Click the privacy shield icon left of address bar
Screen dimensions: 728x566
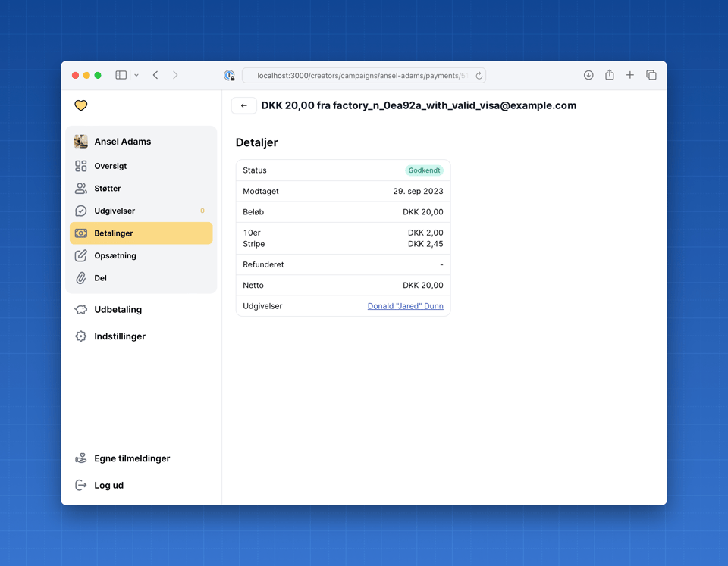229,75
